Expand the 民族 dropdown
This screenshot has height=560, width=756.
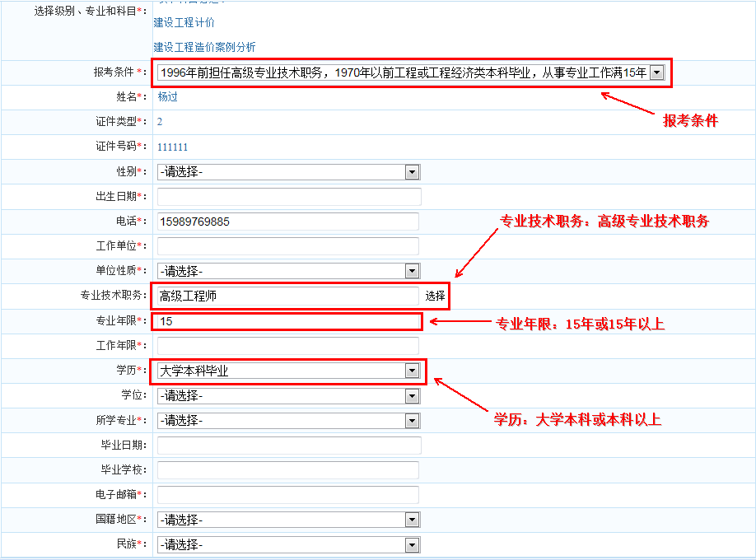click(288, 544)
